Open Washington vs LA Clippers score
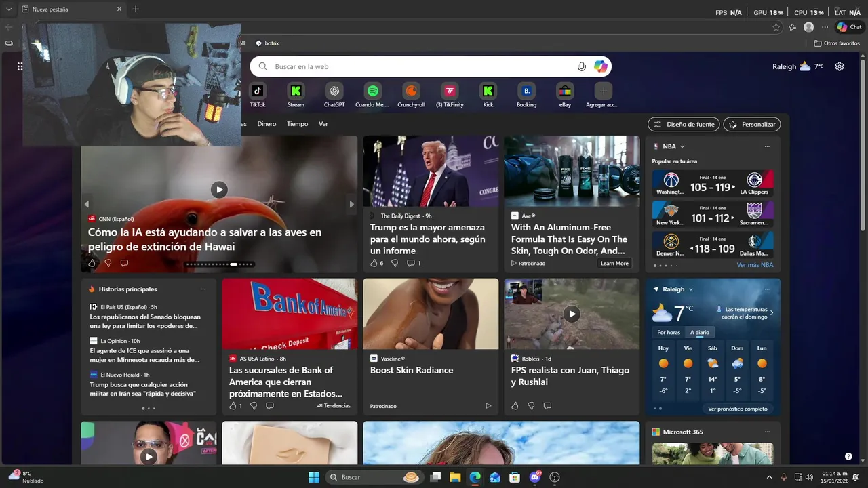 (x=713, y=183)
